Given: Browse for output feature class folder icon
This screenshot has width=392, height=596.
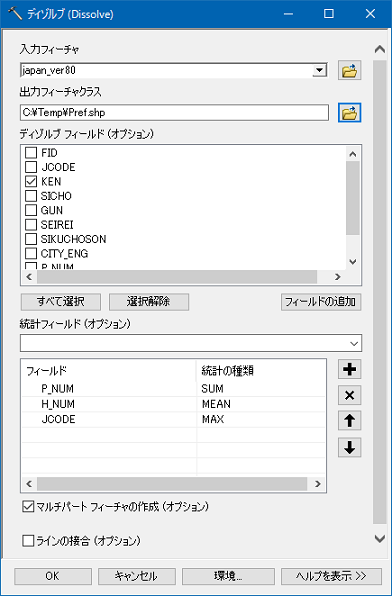Looking at the screenshot, I should [349, 113].
